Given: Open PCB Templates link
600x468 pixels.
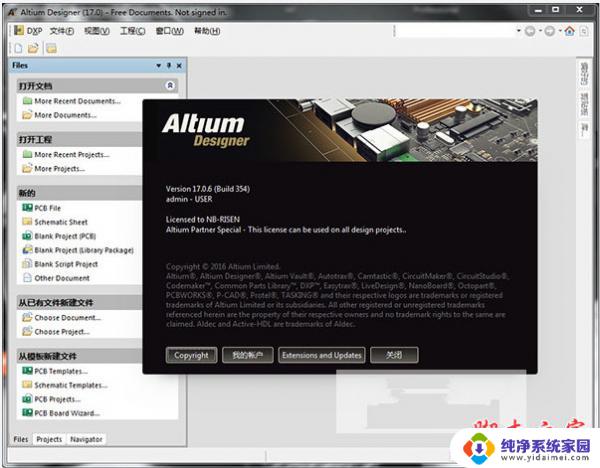Looking at the screenshot, I should pos(61,371).
